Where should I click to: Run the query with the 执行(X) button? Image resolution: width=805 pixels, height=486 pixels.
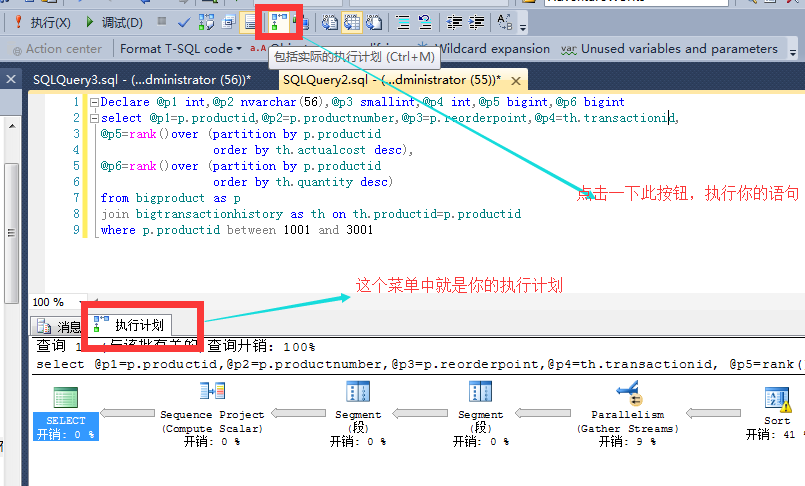tap(43, 22)
